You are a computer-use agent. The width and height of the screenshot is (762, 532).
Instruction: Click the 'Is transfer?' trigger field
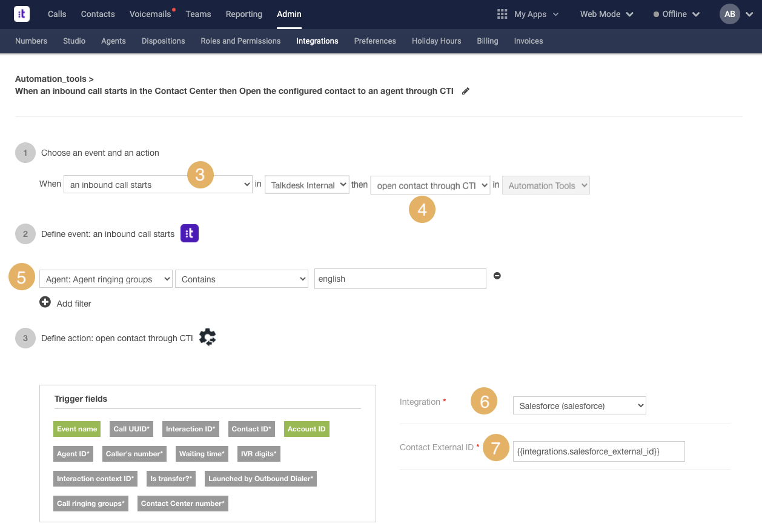point(171,479)
